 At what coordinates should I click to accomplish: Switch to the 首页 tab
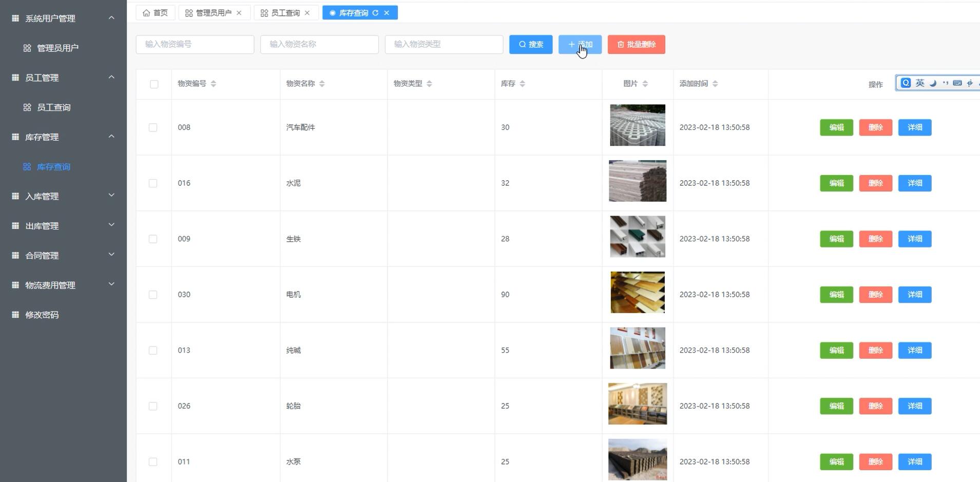click(156, 13)
